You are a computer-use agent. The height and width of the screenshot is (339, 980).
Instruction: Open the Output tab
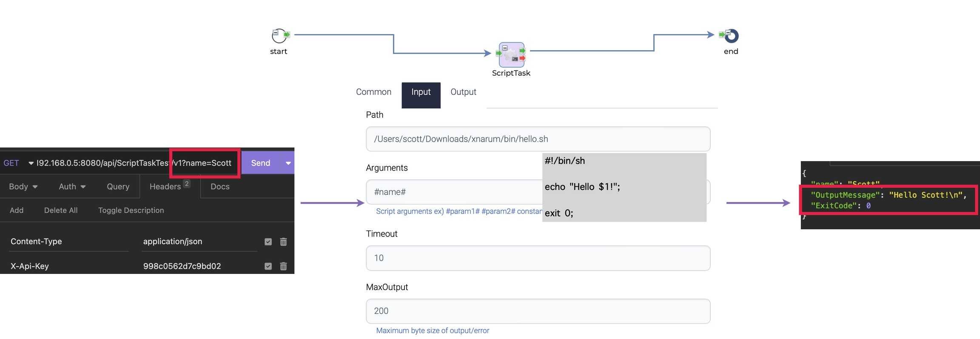[x=463, y=92]
